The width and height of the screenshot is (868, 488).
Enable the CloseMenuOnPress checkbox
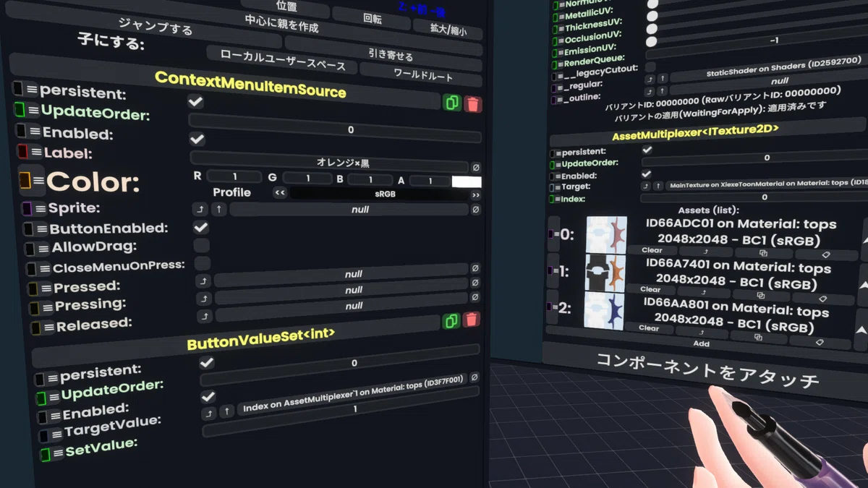(203, 263)
